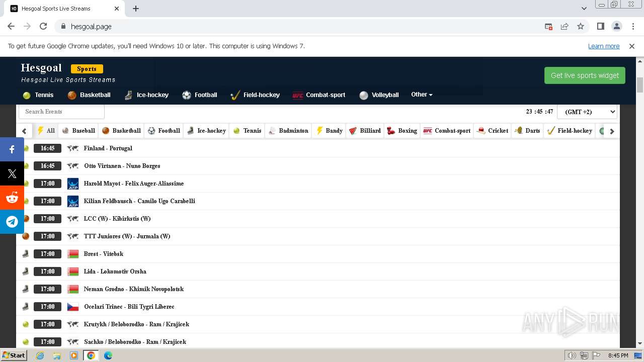Screen dimensions: 644x362
Task: Filter events by Bandy tab
Action: pyautogui.click(x=329, y=131)
